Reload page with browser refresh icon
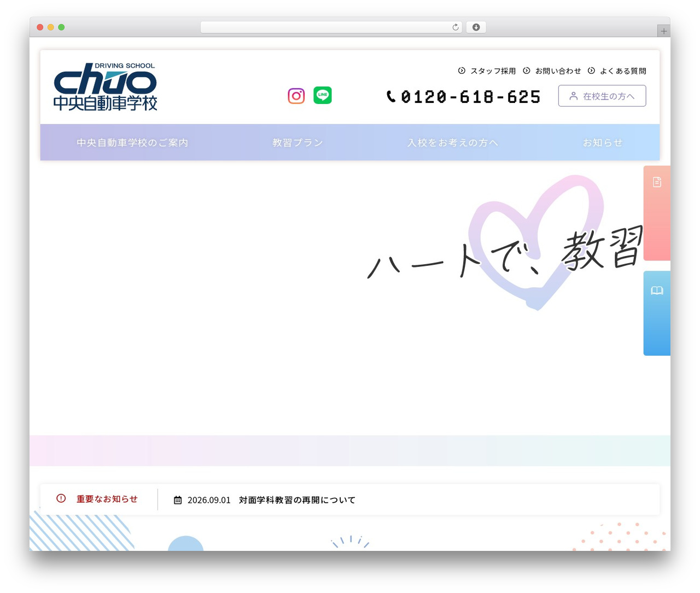Image resolution: width=700 pixels, height=593 pixels. 455,27
